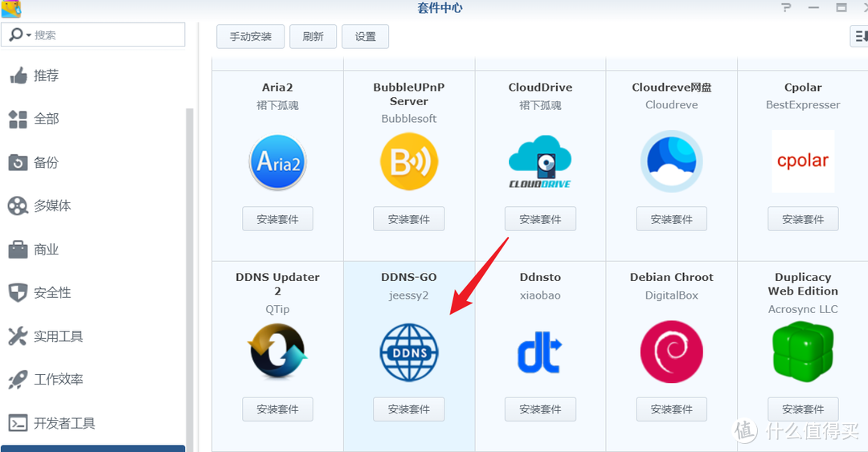Click the Bubblesoft author label

tap(408, 119)
